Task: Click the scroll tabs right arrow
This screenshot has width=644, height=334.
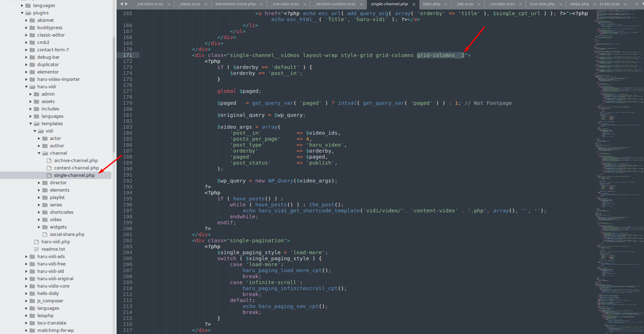Action: click(126, 4)
